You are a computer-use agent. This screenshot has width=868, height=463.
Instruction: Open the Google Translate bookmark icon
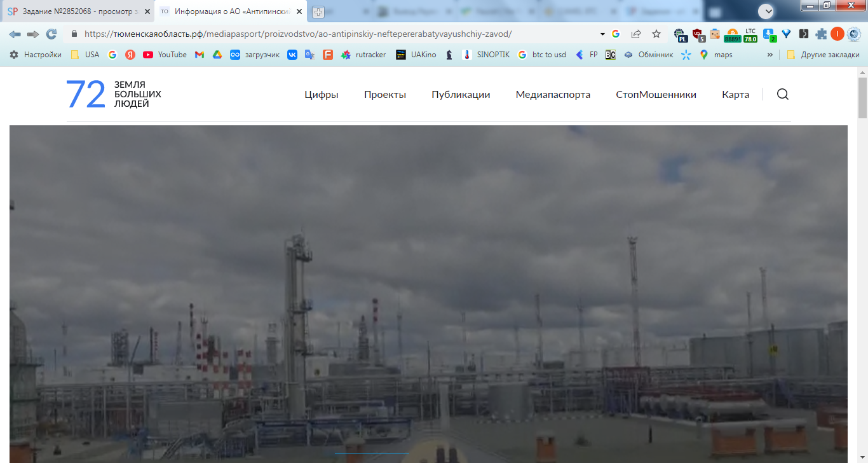point(309,55)
